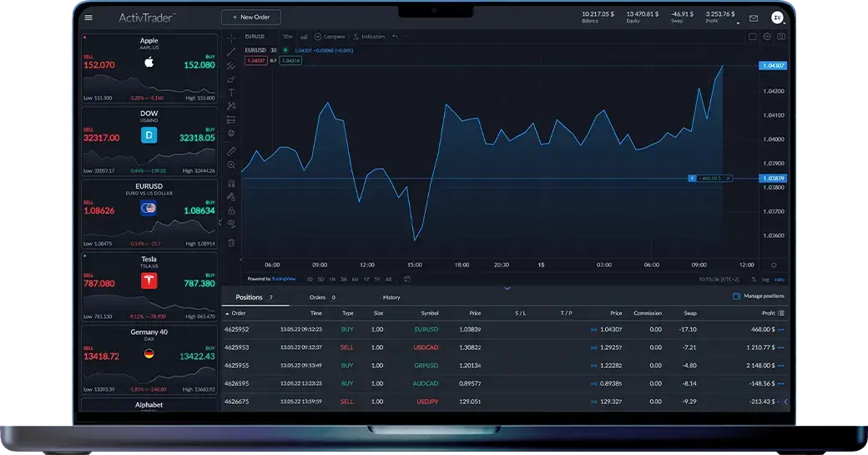Click the Apple sell price 152.070

(99, 65)
